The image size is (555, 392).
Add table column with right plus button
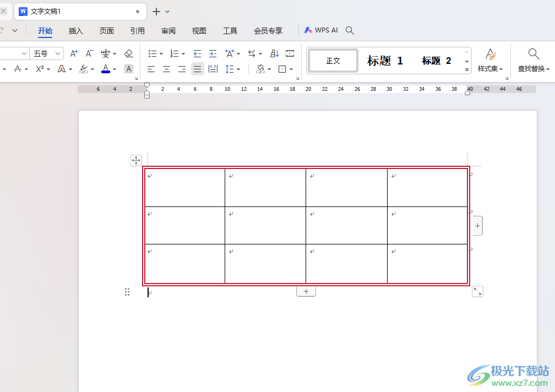(x=477, y=226)
